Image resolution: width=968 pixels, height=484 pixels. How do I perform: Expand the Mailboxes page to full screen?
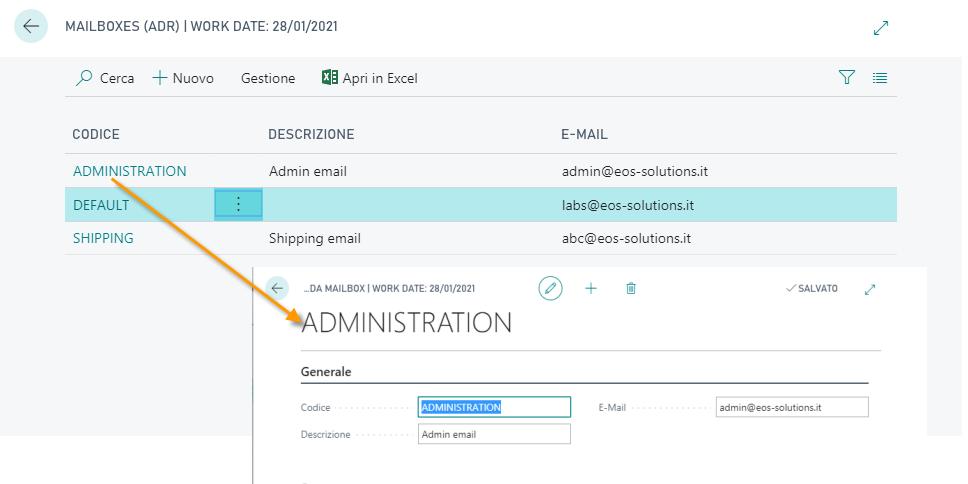coord(880,28)
